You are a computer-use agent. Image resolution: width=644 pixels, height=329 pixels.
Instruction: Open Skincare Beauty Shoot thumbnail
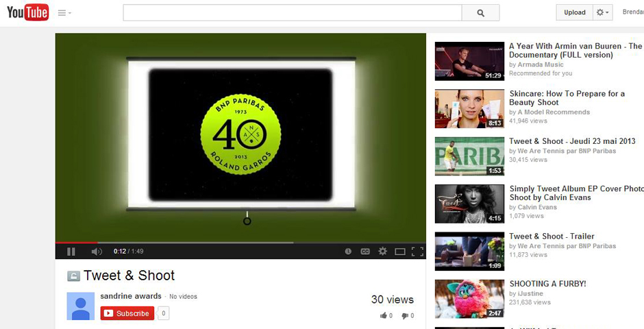pos(469,109)
